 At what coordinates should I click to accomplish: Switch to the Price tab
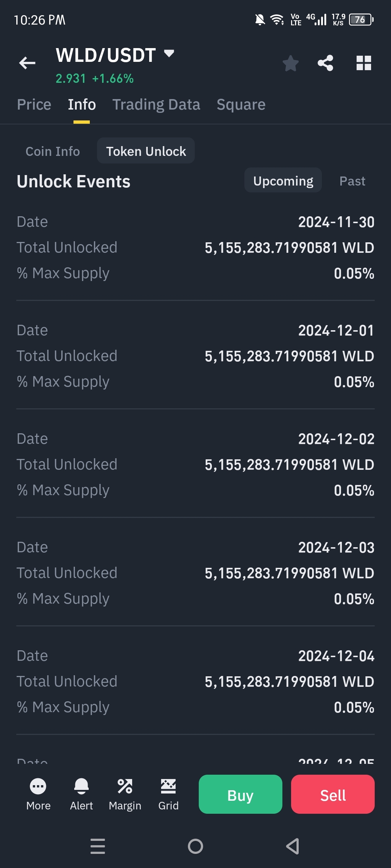click(34, 105)
